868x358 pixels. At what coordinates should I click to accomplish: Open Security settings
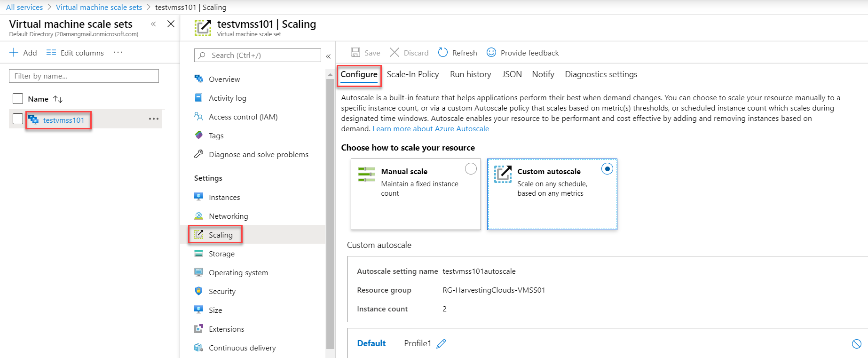click(222, 291)
